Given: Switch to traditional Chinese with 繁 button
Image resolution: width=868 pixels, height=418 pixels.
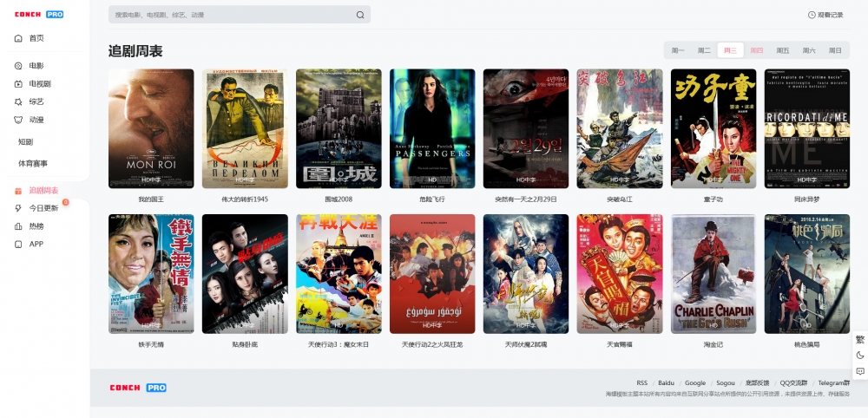Looking at the screenshot, I should click(860, 339).
